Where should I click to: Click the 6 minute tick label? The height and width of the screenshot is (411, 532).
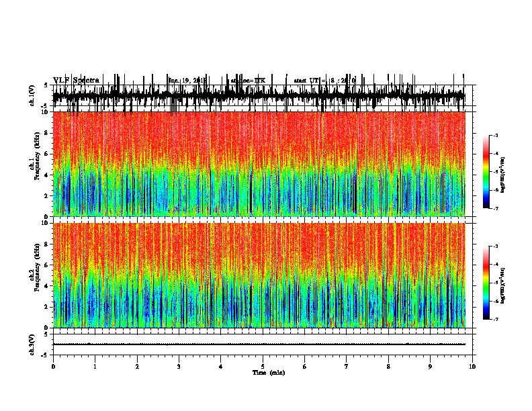(x=305, y=367)
